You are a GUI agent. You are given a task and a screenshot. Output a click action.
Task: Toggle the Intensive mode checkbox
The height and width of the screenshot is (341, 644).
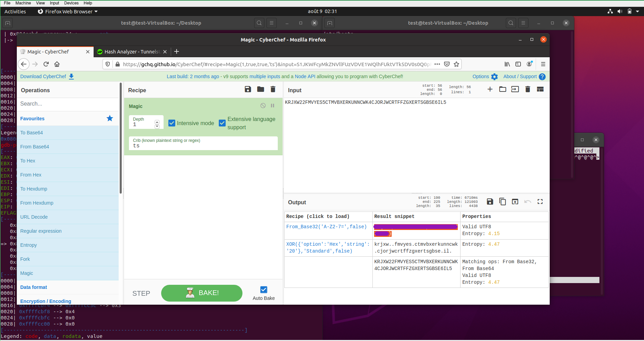172,123
